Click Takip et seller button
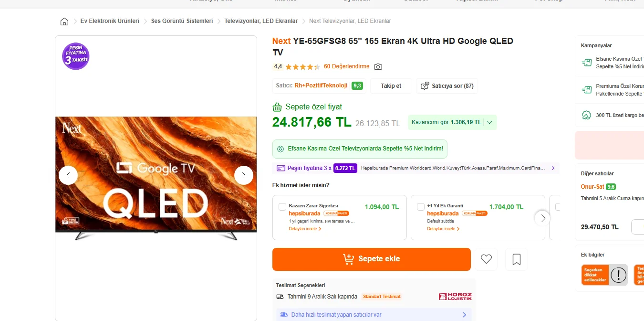This screenshot has height=321, width=644. (391, 86)
